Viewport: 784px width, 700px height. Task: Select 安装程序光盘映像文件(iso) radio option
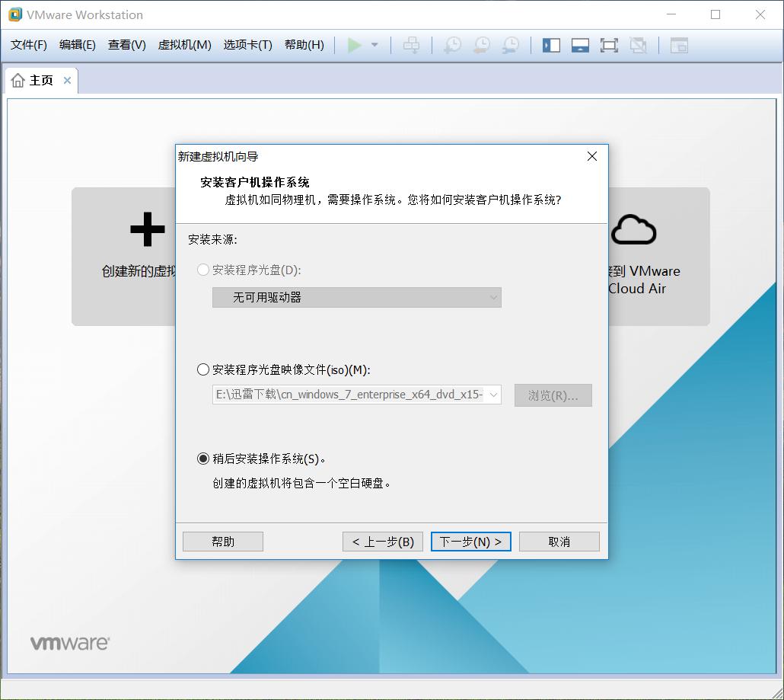202,369
